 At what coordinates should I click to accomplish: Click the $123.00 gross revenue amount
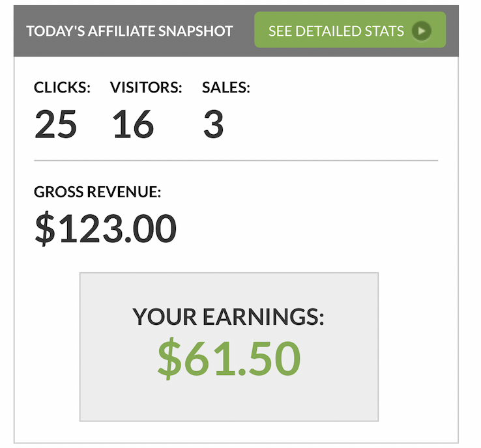(106, 229)
